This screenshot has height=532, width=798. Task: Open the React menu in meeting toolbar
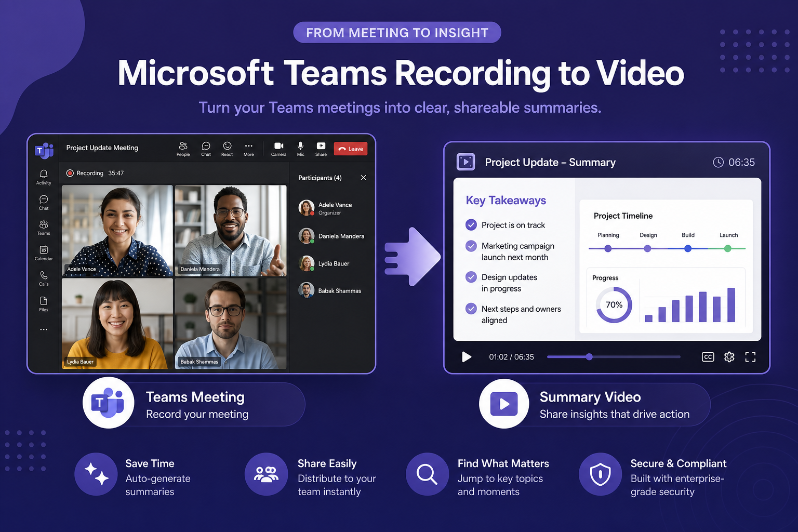click(x=227, y=149)
